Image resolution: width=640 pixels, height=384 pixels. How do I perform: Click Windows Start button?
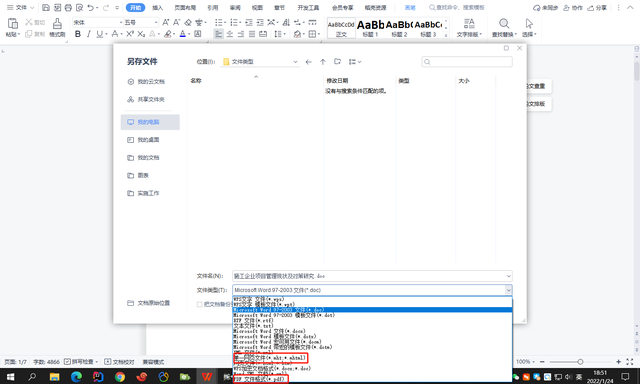tap(10, 376)
